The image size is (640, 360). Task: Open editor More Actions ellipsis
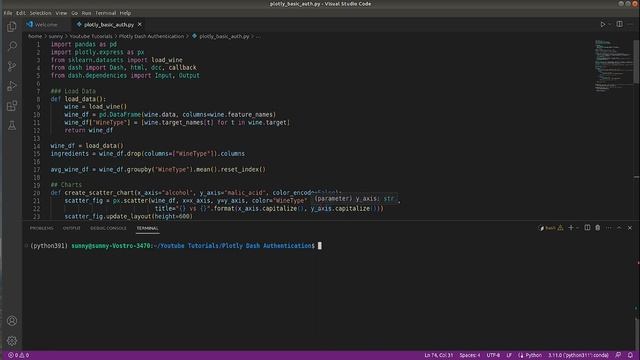pos(631,24)
